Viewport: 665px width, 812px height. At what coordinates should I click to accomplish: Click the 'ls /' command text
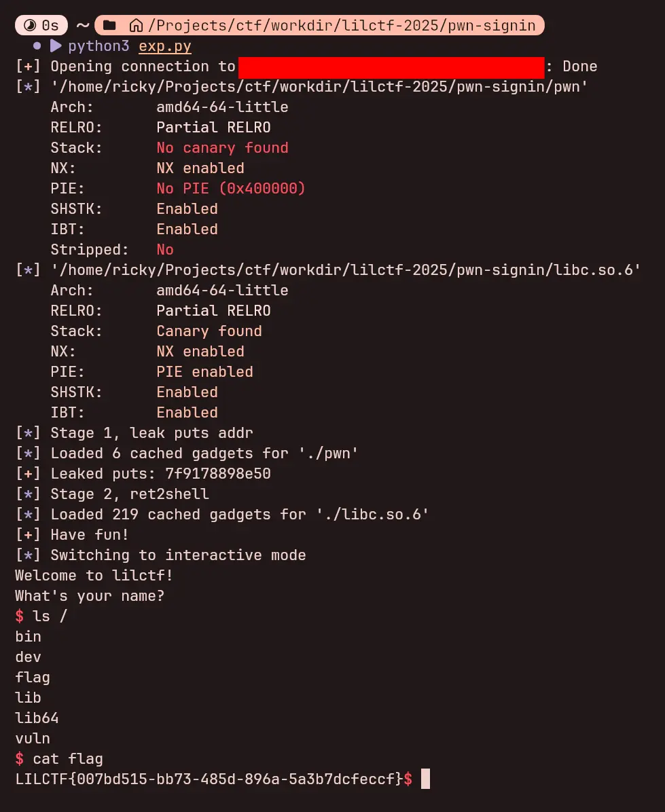click(x=50, y=616)
